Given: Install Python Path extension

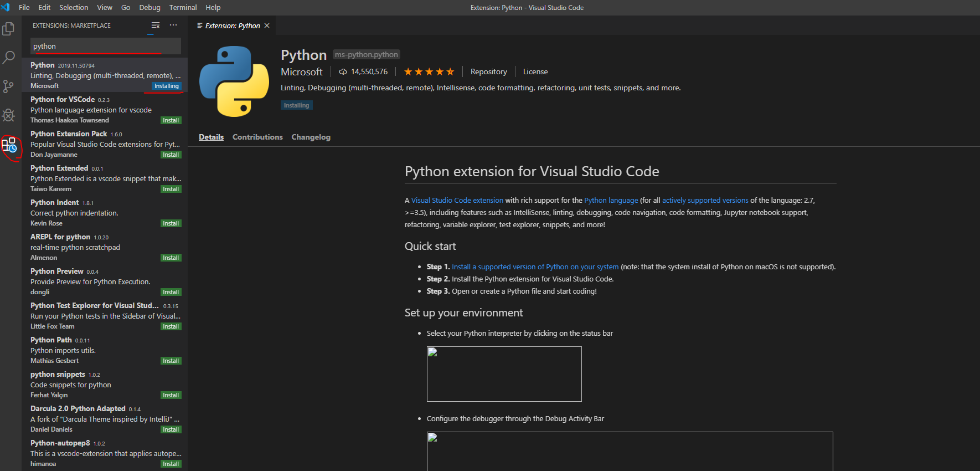Looking at the screenshot, I should (x=171, y=361).
